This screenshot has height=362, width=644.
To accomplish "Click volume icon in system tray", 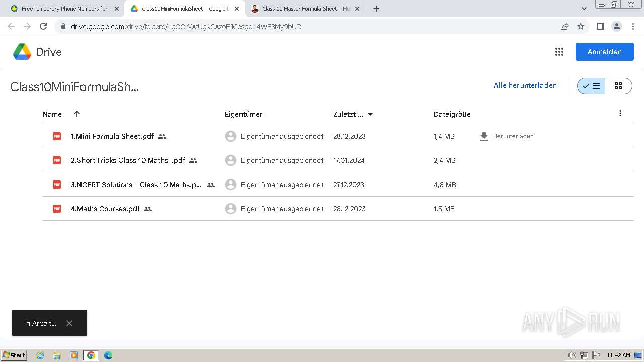I will click(572, 355).
